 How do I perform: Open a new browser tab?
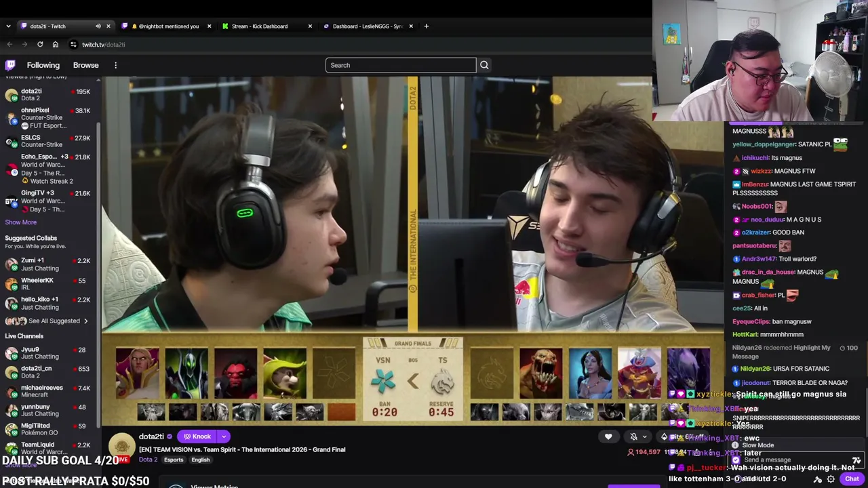426,26
